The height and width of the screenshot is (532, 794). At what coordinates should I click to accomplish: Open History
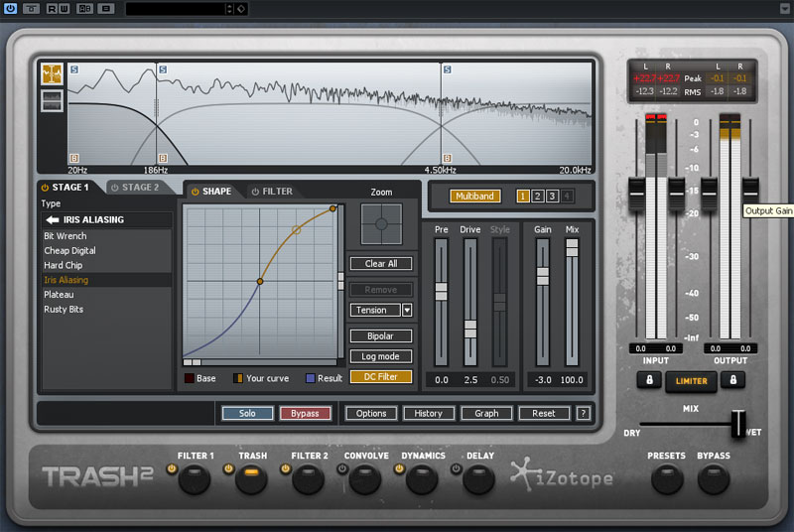point(429,414)
